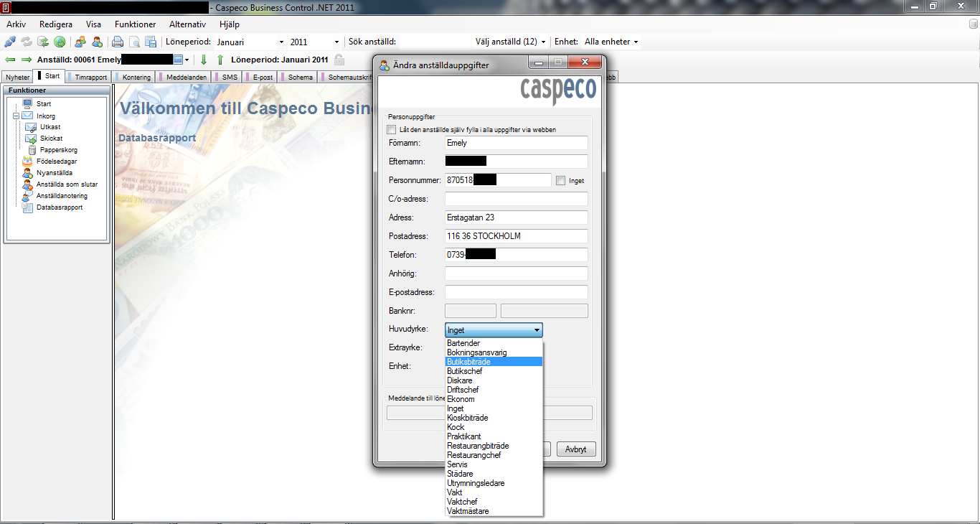980x524 pixels.
Task: Open the Enhet Alla enheter dropdown
Action: tap(611, 42)
